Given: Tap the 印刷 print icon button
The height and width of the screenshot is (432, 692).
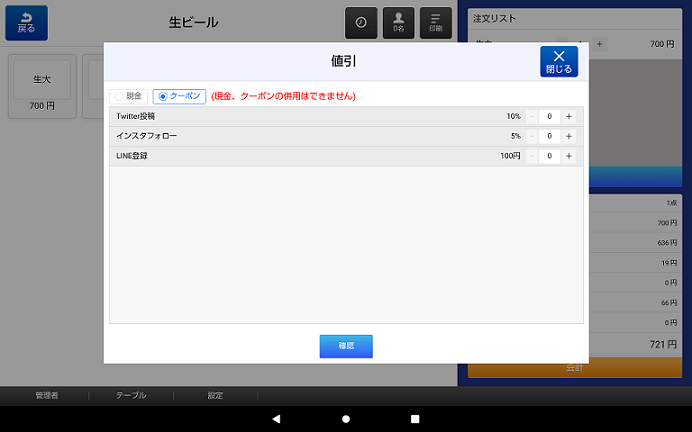Looking at the screenshot, I should [435, 23].
